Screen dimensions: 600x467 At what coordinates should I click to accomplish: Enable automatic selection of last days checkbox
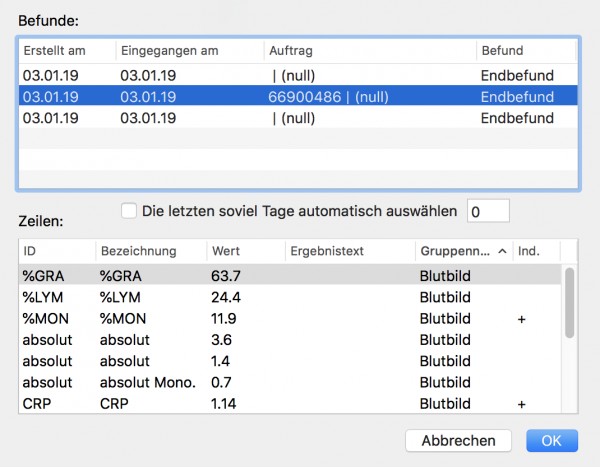pyautogui.click(x=129, y=211)
